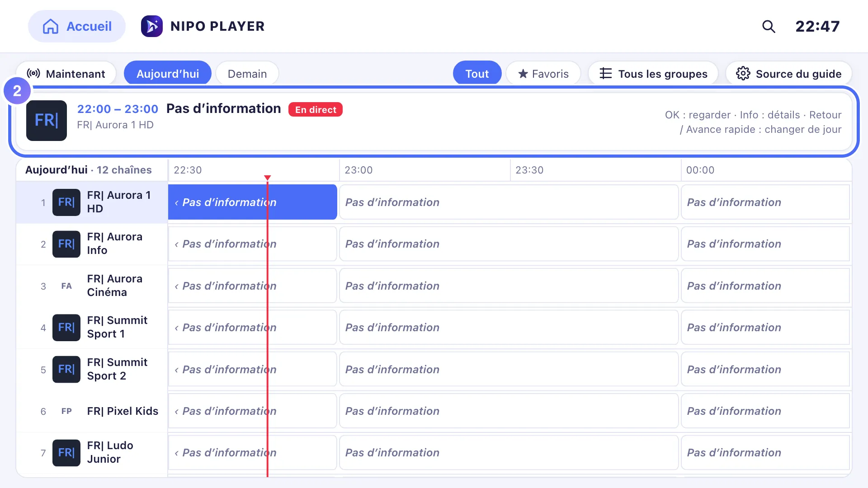
Task: Open Source du guide settings
Action: click(x=789, y=74)
